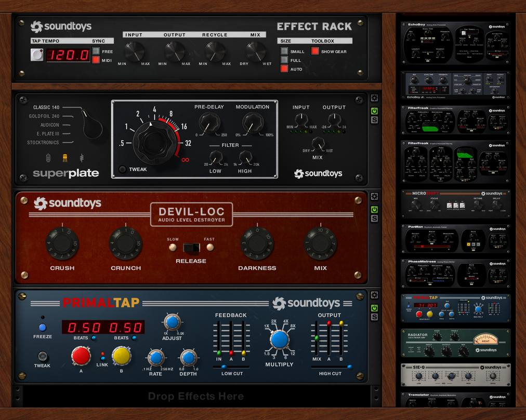Select the EchoBoy Jr. plugin thumbnail
This screenshot has width=526, height=420.
point(455,86)
